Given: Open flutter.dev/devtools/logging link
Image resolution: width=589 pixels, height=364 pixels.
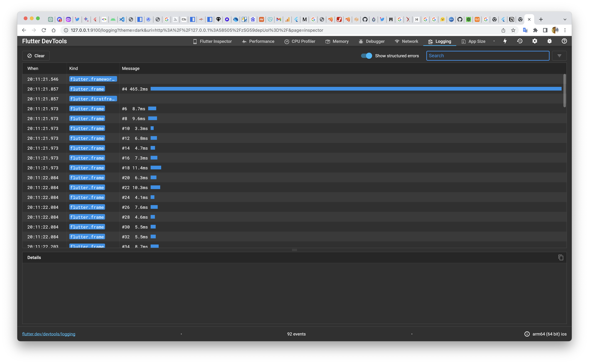Looking at the screenshot, I should pyautogui.click(x=49, y=334).
